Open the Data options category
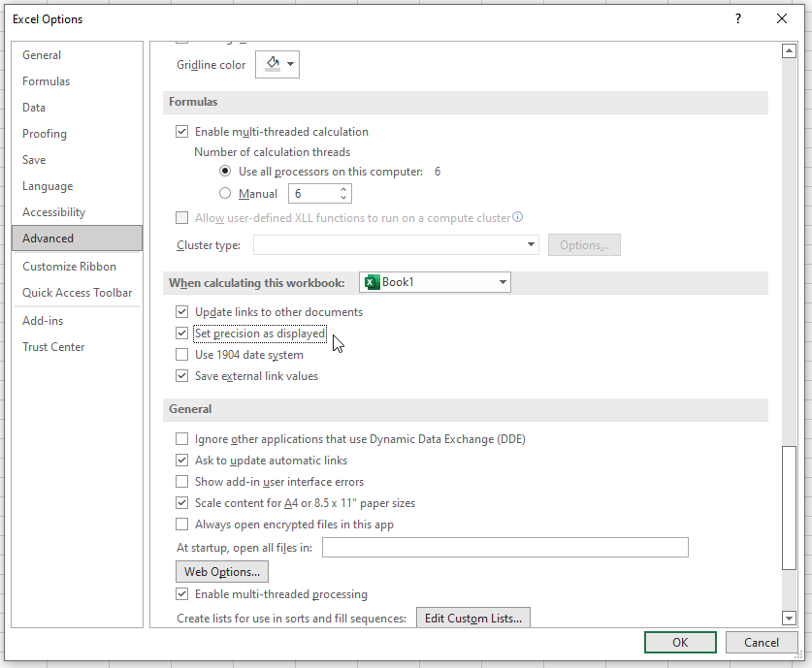Screen dimensions: 812x668 [x=78, y=108]
